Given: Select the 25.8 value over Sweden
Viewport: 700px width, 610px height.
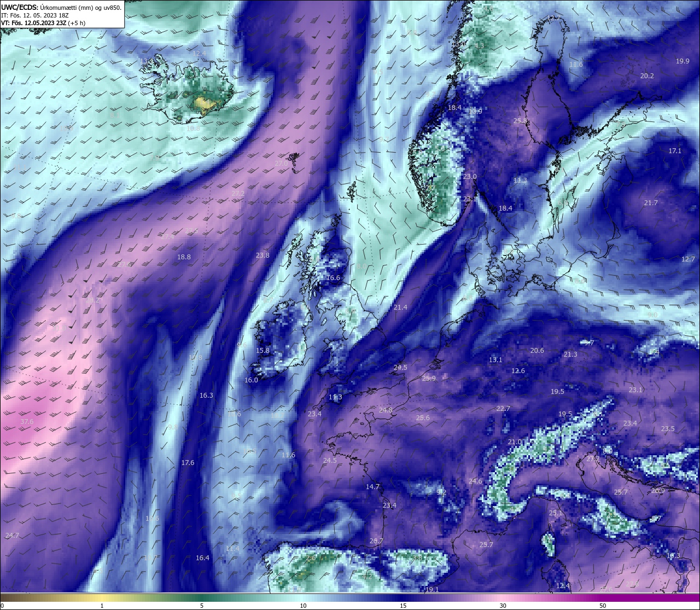Looking at the screenshot, I should 520,120.
